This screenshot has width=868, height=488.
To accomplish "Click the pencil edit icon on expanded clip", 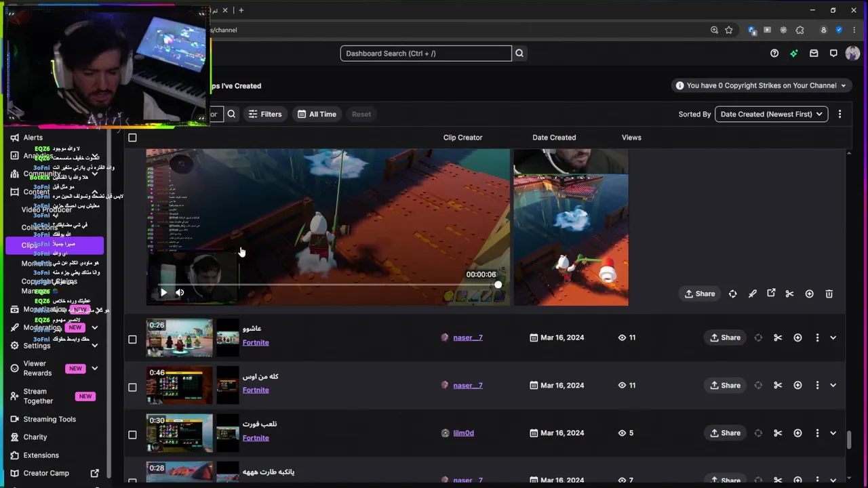I will (752, 293).
